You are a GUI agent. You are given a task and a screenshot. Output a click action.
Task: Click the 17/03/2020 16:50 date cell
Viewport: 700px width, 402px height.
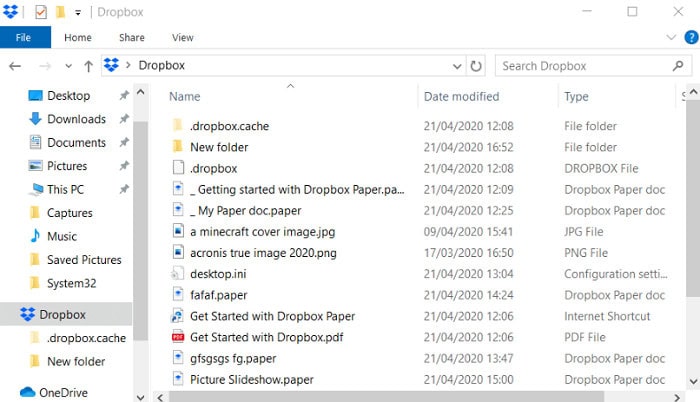click(x=468, y=253)
